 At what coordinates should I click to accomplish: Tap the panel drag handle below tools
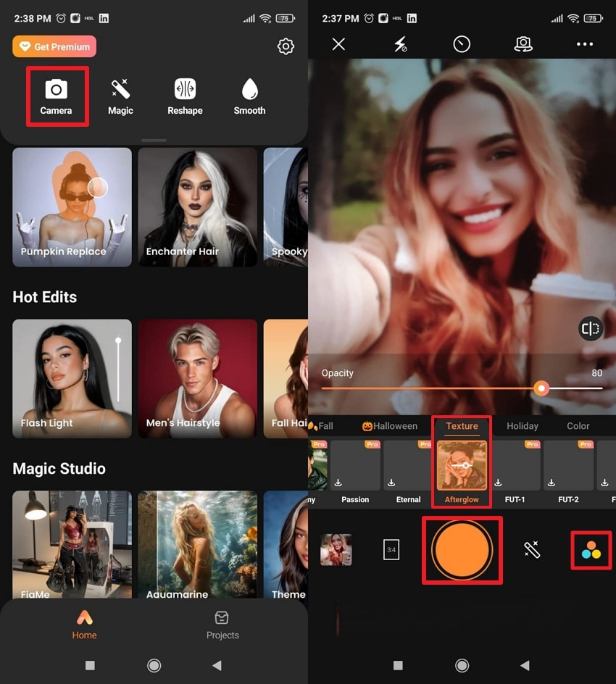click(154, 141)
